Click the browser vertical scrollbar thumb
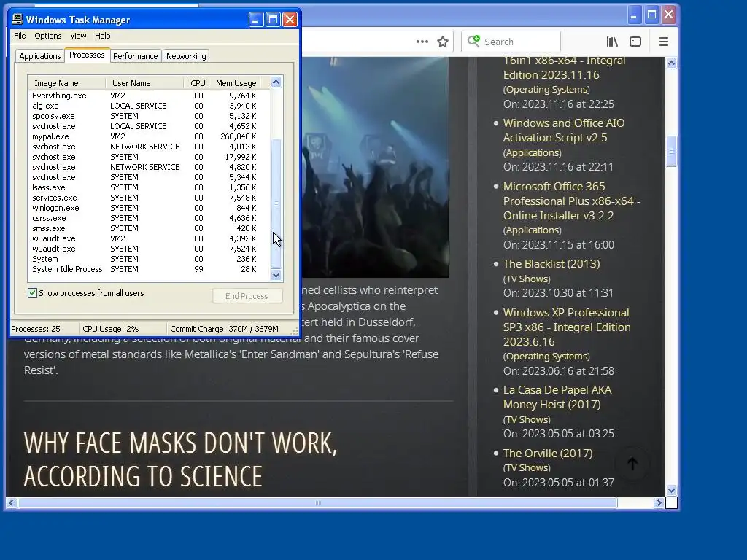Image resolution: width=747 pixels, height=560 pixels. (x=671, y=151)
